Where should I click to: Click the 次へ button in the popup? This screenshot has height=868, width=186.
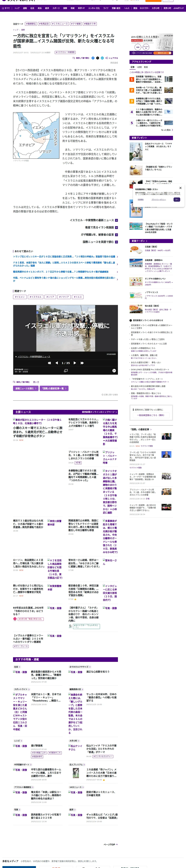click(177, 199)
